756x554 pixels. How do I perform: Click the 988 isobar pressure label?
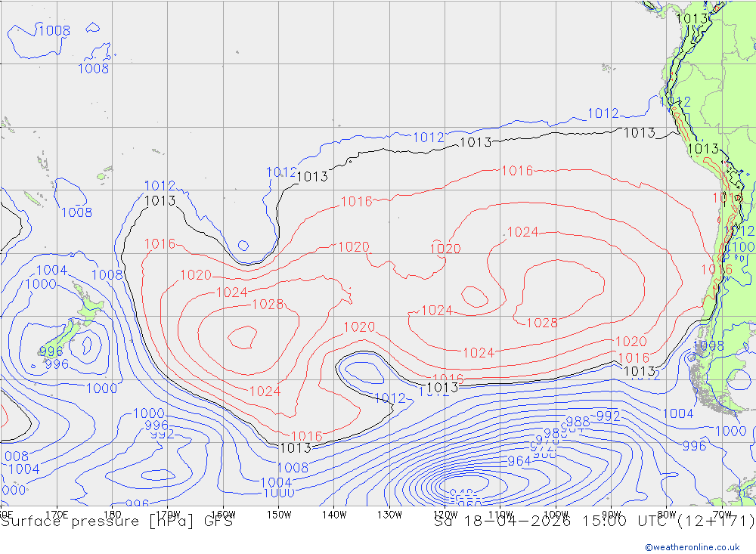tap(578, 422)
